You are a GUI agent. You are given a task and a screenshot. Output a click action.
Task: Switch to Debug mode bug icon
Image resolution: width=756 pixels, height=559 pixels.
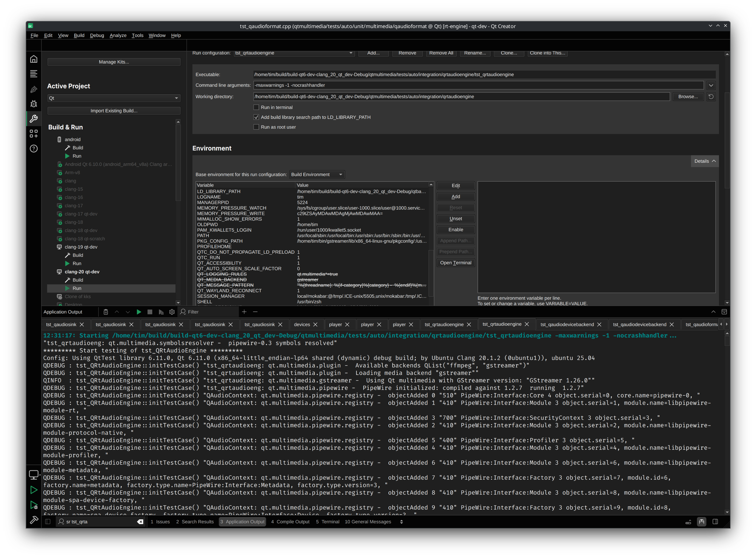pos(34,104)
